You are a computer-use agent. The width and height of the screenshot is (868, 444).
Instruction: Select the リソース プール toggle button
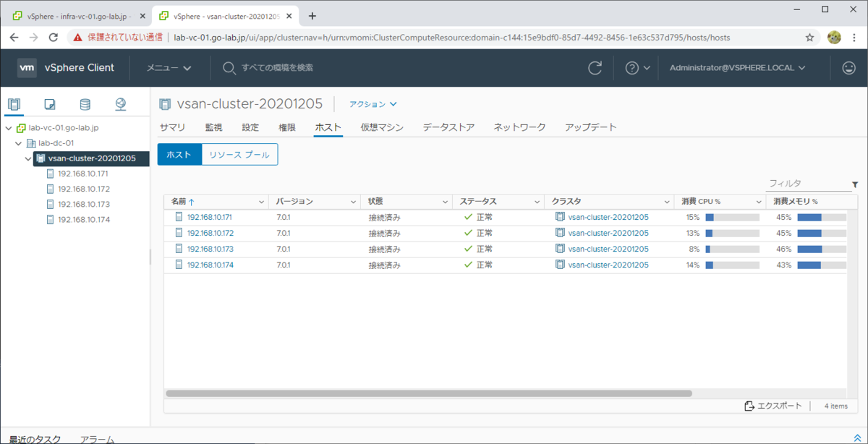pyautogui.click(x=239, y=154)
